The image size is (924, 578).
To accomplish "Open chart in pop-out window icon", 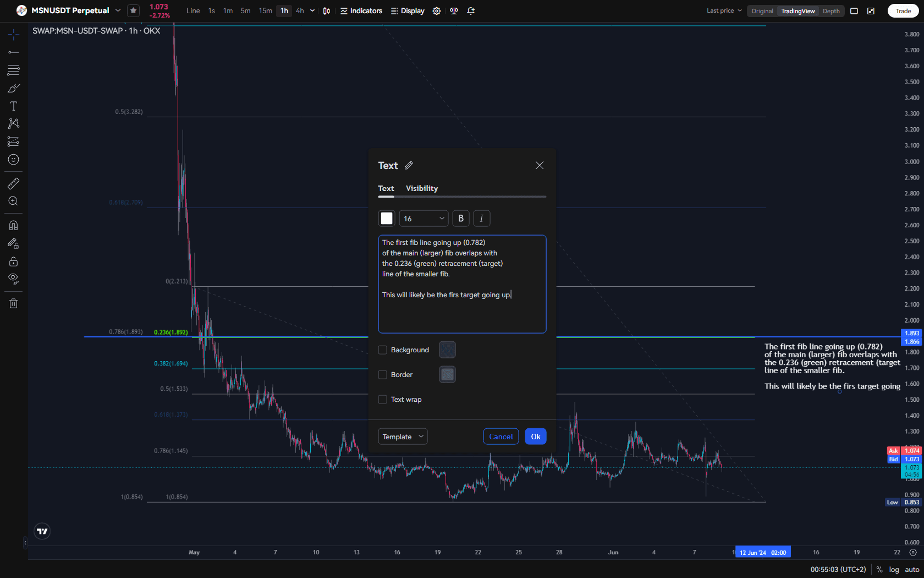I will [871, 11].
